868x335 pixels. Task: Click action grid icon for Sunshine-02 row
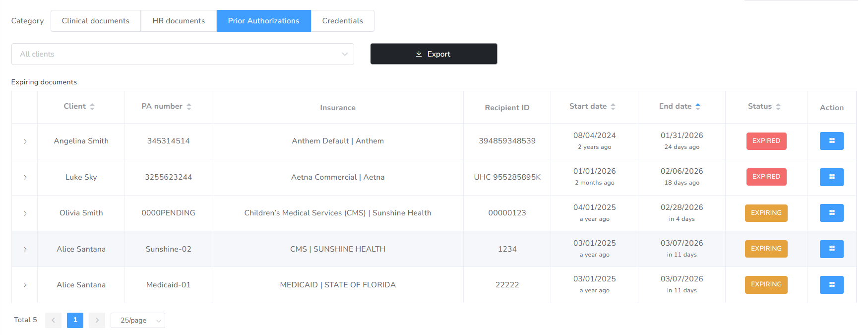[831, 249]
